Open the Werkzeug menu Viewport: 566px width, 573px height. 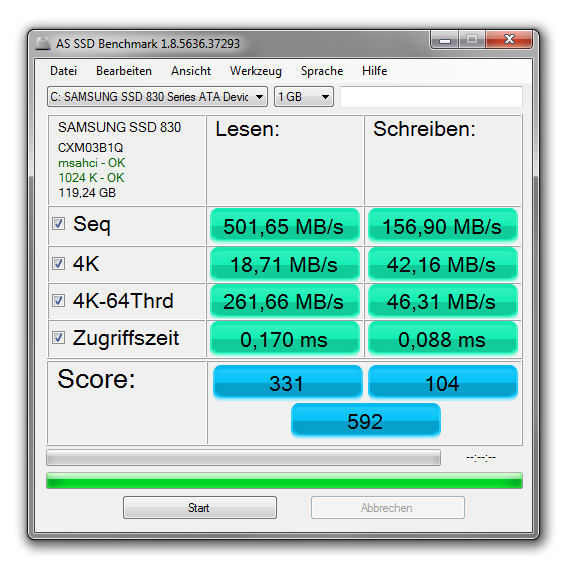[x=256, y=71]
